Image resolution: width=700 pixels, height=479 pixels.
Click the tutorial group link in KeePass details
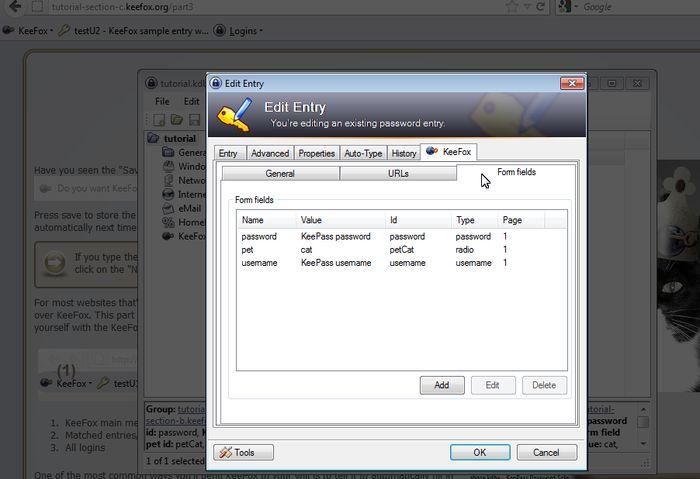click(x=192, y=409)
